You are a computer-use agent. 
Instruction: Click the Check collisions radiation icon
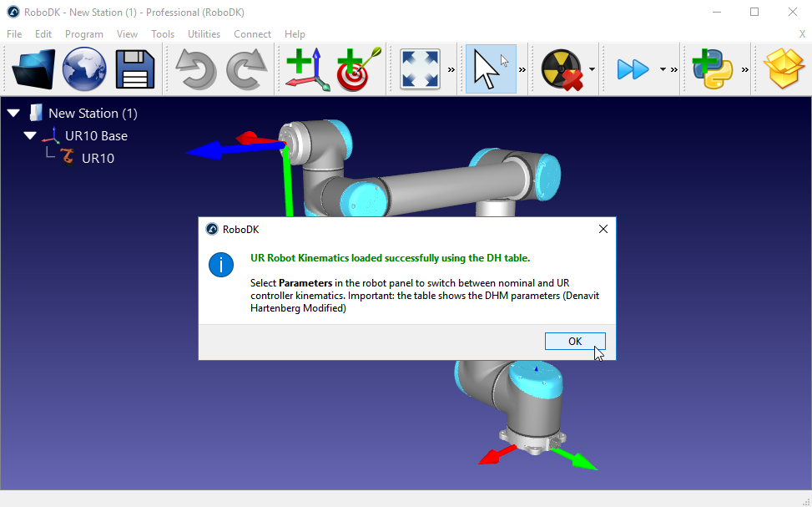[x=561, y=69]
